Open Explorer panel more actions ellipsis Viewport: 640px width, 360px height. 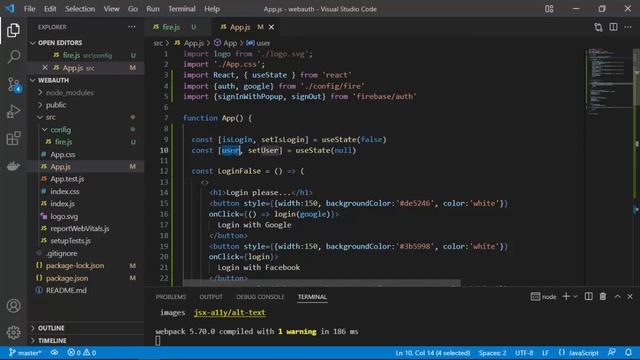pyautogui.click(x=131, y=27)
